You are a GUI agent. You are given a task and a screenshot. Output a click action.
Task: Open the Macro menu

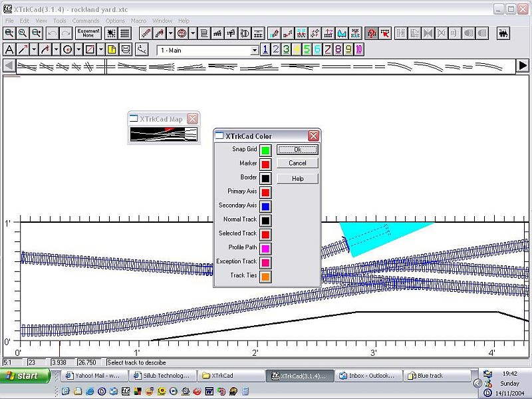(x=138, y=21)
